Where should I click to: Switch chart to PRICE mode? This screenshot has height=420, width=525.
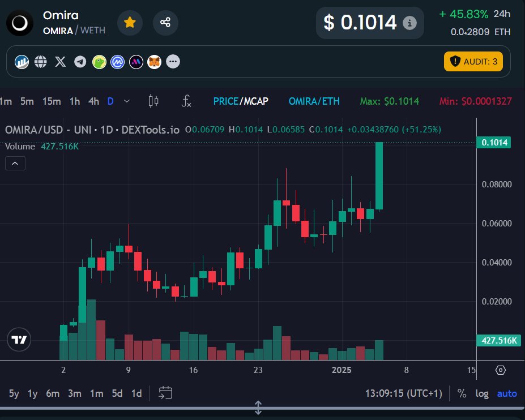tap(225, 101)
